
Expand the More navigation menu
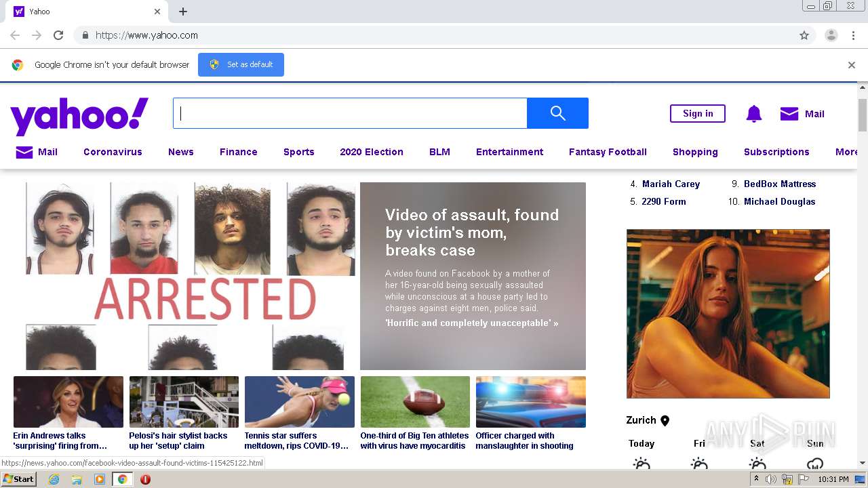pos(846,152)
